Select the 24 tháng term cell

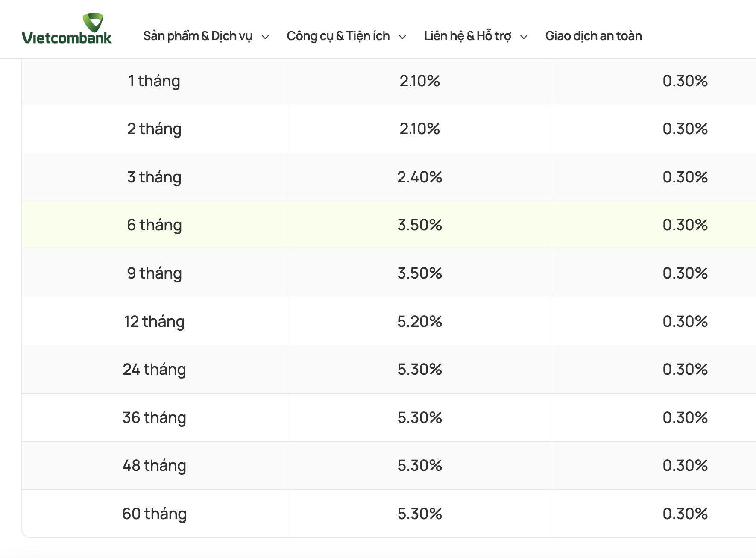[x=154, y=370]
